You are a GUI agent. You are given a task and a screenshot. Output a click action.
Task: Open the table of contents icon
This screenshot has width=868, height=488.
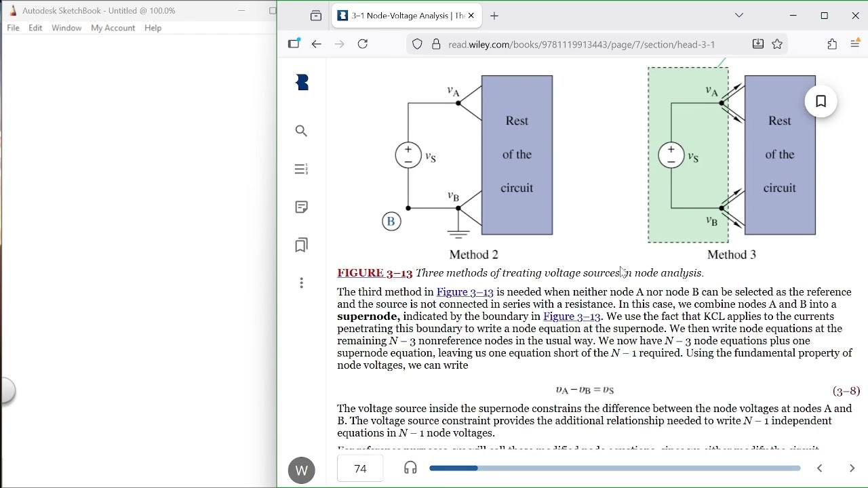(302, 169)
